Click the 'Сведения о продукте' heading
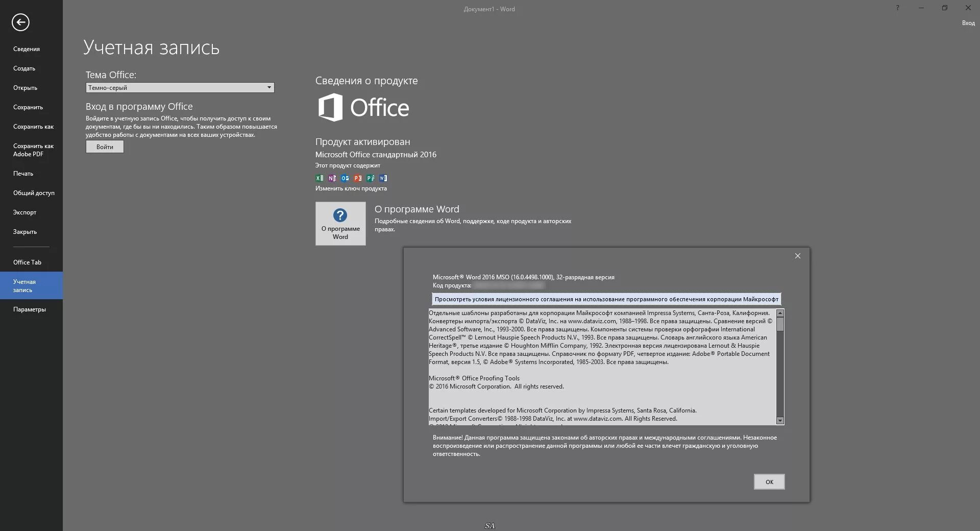 click(366, 81)
